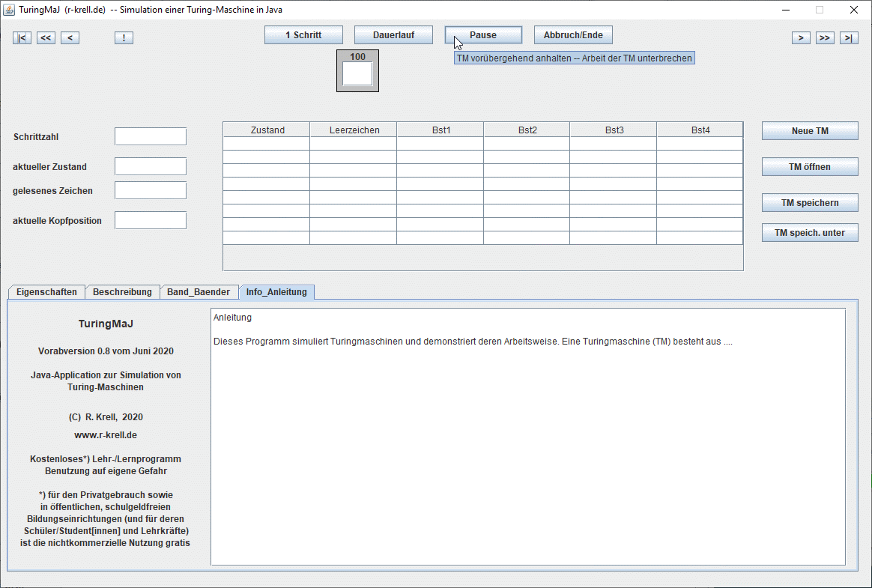The image size is (872, 588).
Task: Click the Schrittzahl input field
Action: coord(151,136)
